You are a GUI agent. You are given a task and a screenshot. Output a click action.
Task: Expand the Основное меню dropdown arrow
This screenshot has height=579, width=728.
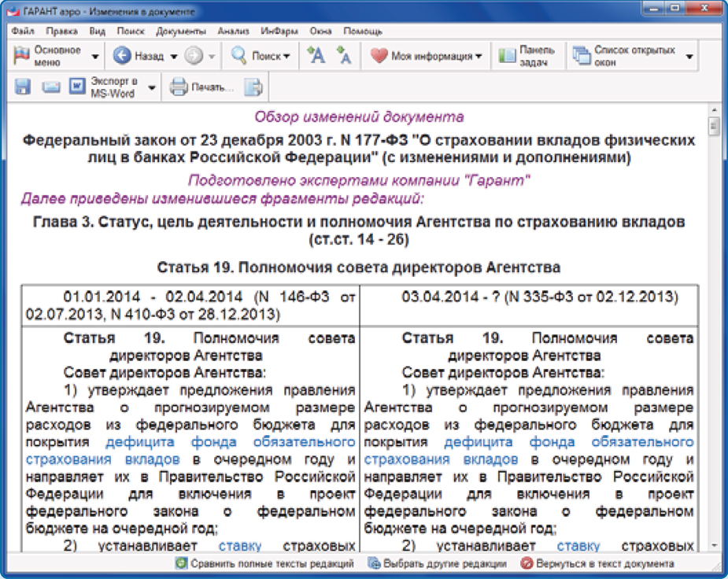coord(95,57)
